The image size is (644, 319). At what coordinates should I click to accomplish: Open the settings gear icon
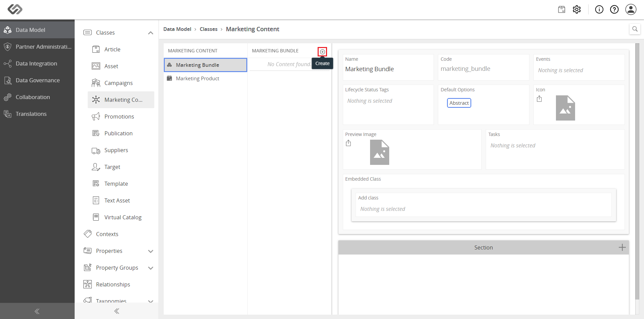[577, 9]
